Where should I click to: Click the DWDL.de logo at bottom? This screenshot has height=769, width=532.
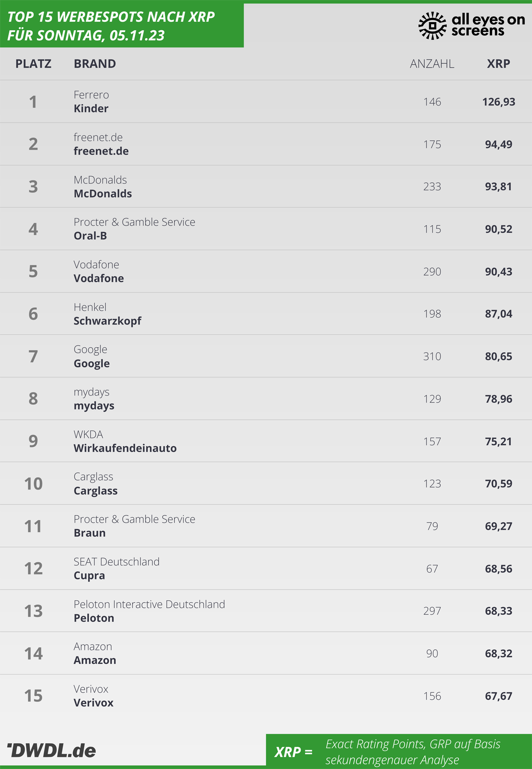[51, 750]
